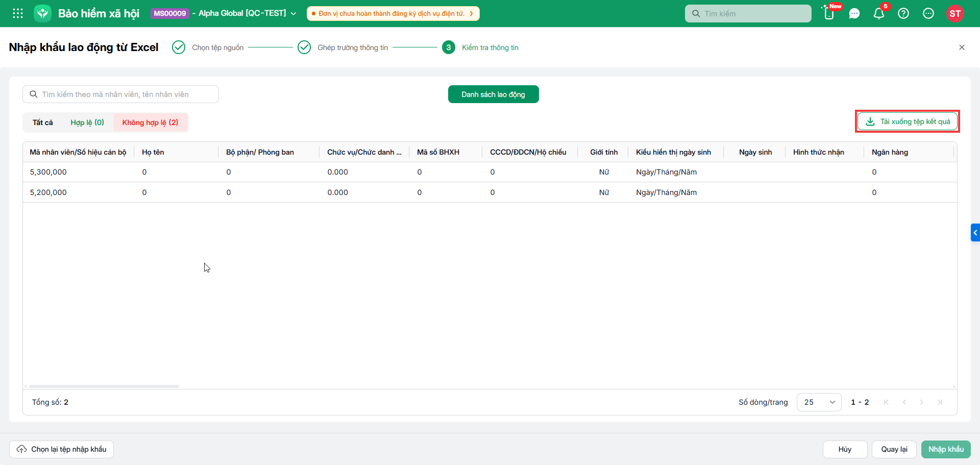Screen dimensions: 980x465
Task: Click the Bảo hiểm xã hội logo icon
Action: click(42, 13)
